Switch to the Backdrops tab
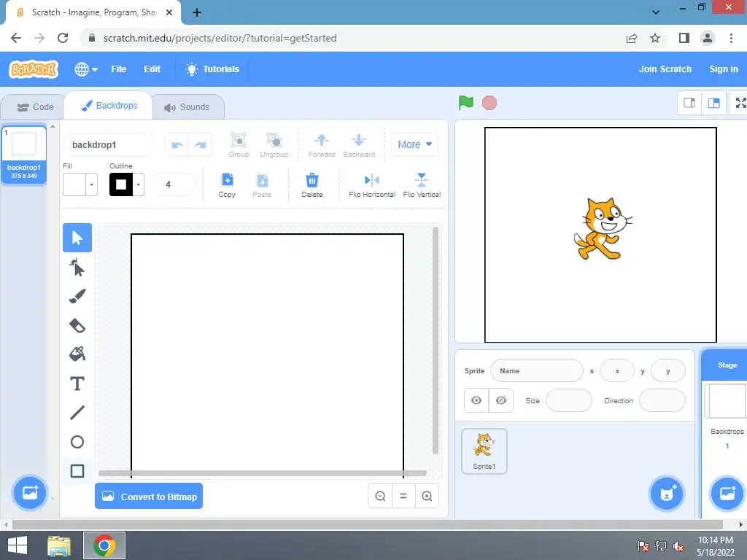 (x=109, y=106)
